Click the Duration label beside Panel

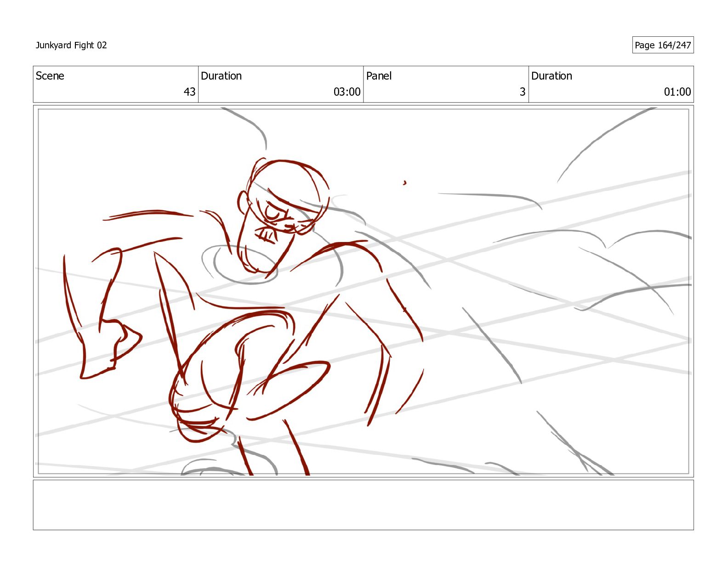(552, 76)
